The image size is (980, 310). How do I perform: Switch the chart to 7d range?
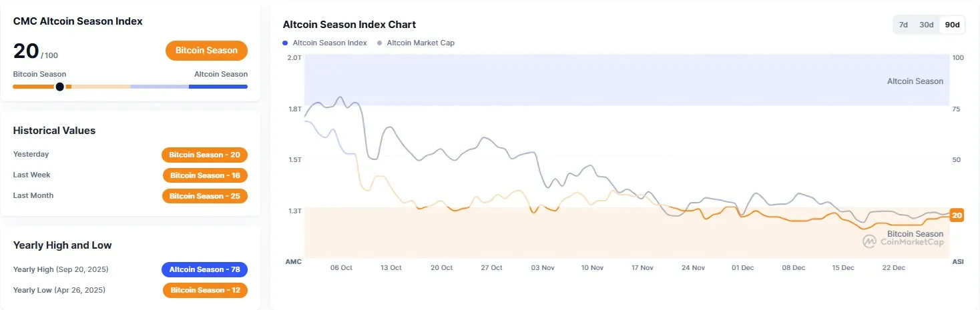903,25
